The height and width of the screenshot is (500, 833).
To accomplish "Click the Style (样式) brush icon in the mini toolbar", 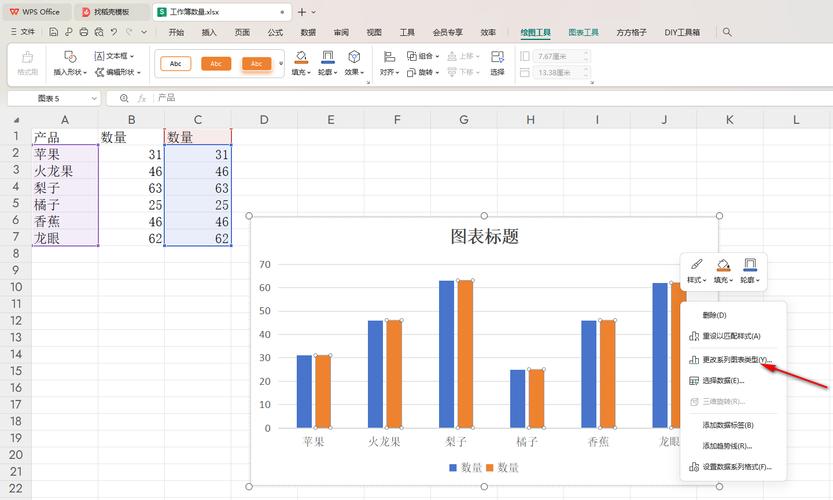I will (x=696, y=264).
